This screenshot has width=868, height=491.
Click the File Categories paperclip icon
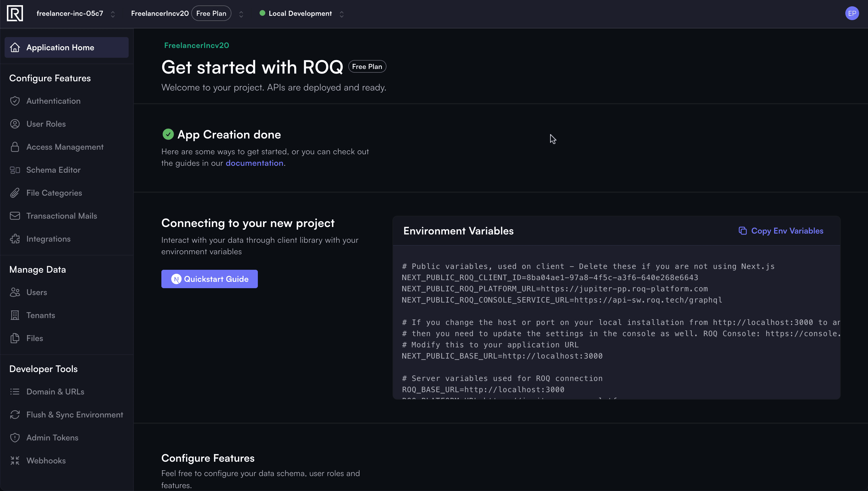(15, 193)
